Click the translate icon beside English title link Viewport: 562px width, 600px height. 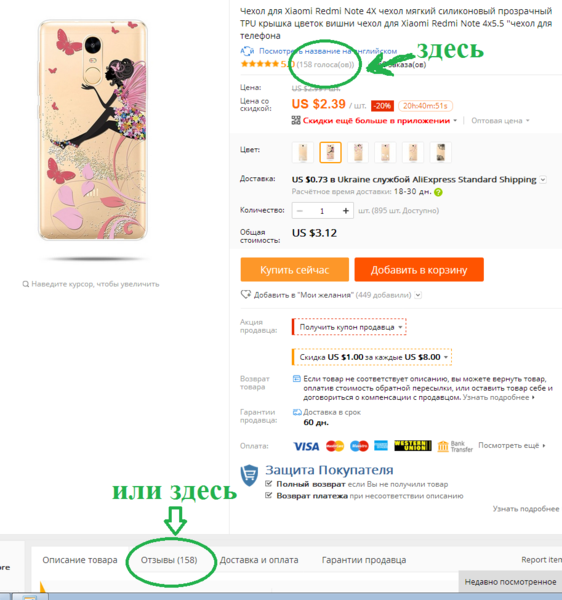(247, 51)
